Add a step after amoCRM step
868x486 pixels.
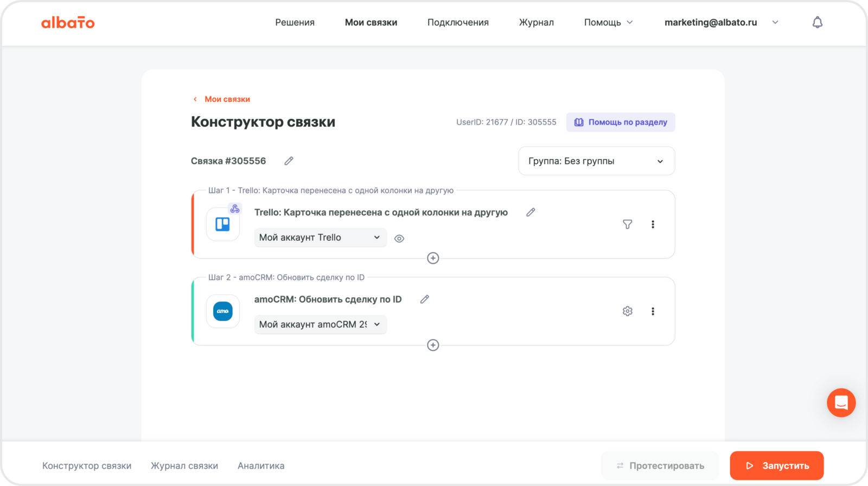(x=433, y=345)
